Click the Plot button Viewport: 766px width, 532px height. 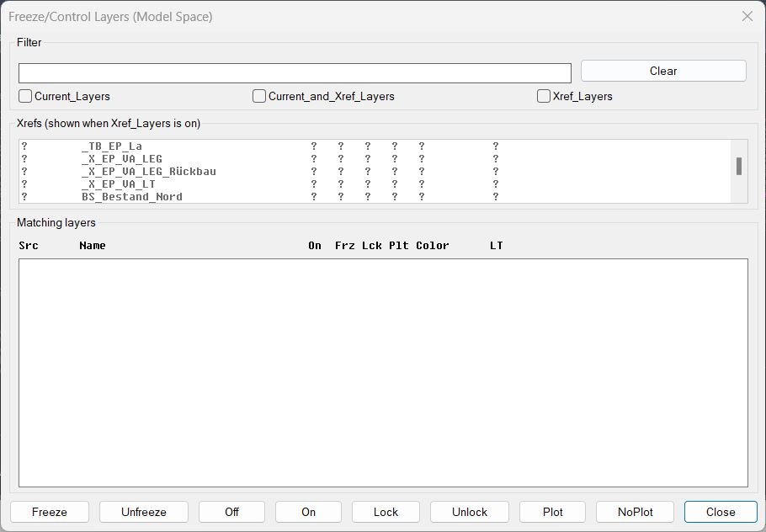tap(553, 512)
